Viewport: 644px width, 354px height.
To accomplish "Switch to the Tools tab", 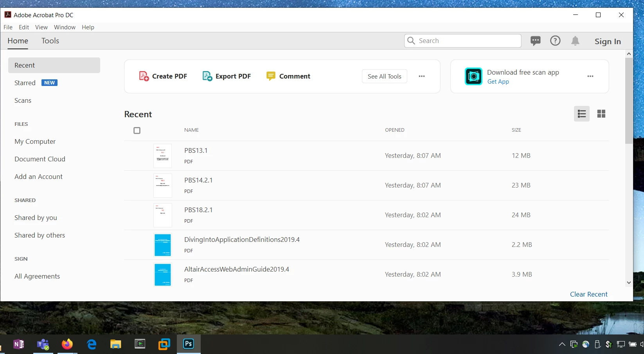I will coord(50,41).
